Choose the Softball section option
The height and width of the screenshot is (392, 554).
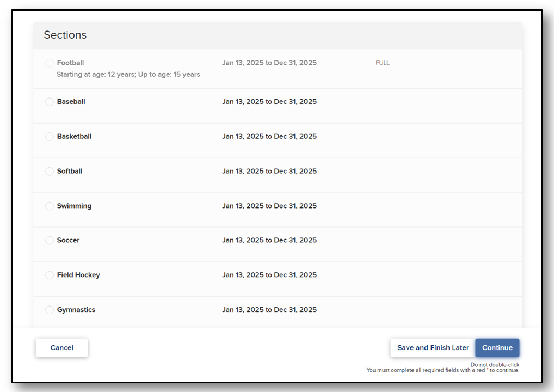pyautogui.click(x=50, y=171)
